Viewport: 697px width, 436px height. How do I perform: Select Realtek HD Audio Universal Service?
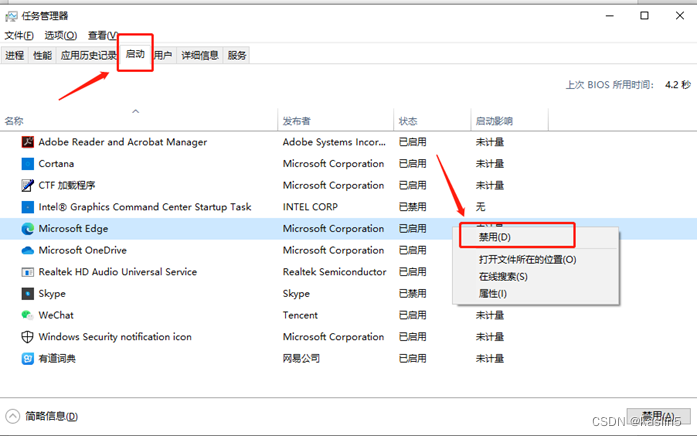tap(118, 272)
